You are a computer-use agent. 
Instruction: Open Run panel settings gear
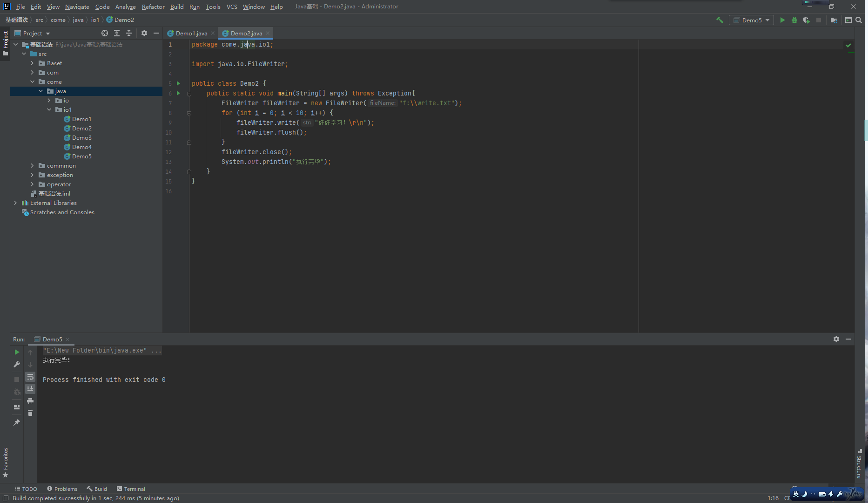pyautogui.click(x=836, y=339)
